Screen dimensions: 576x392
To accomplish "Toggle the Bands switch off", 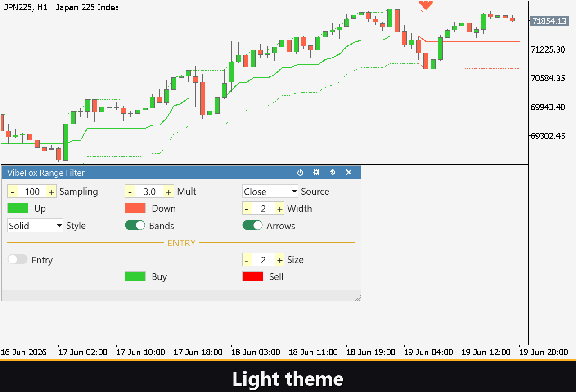I will pyautogui.click(x=135, y=225).
